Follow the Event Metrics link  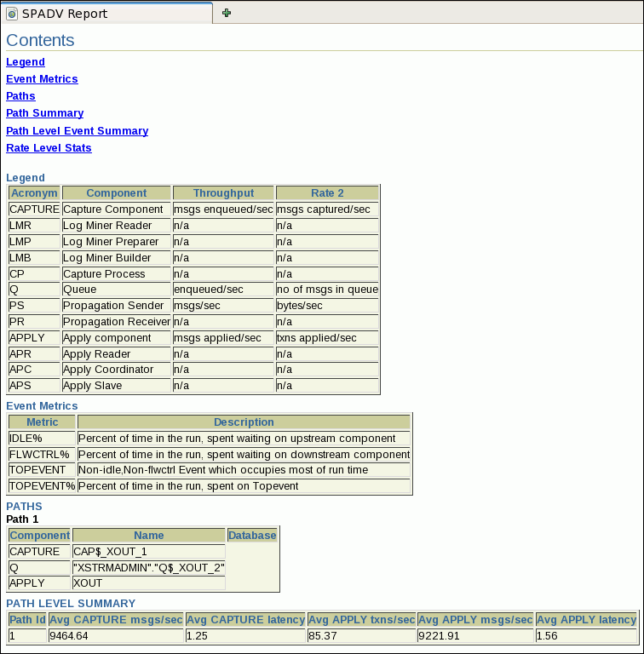tap(42, 79)
